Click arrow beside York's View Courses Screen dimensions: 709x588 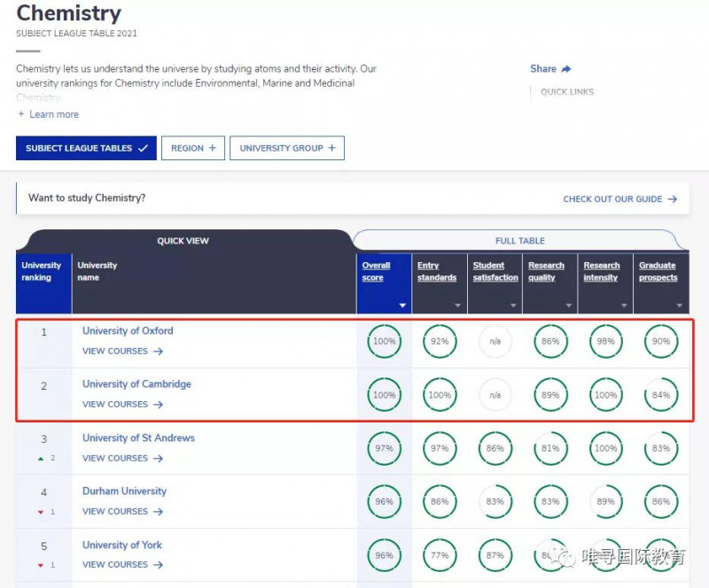(x=158, y=565)
